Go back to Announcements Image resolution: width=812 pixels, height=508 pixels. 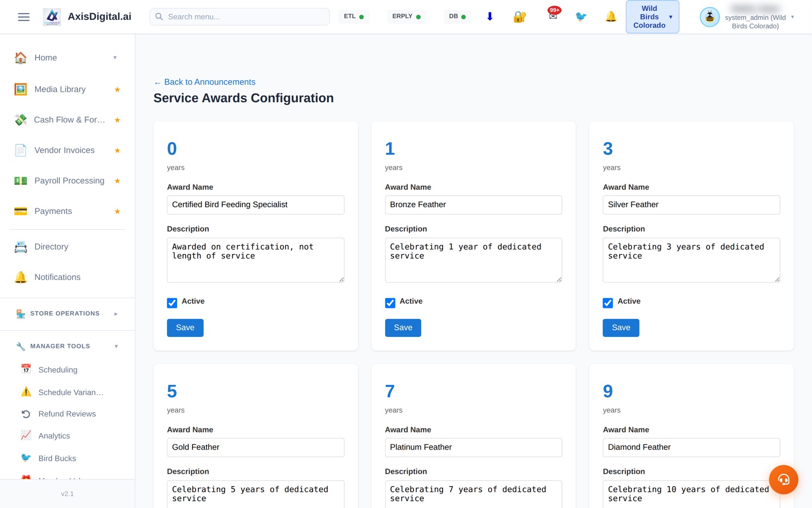[x=205, y=82]
